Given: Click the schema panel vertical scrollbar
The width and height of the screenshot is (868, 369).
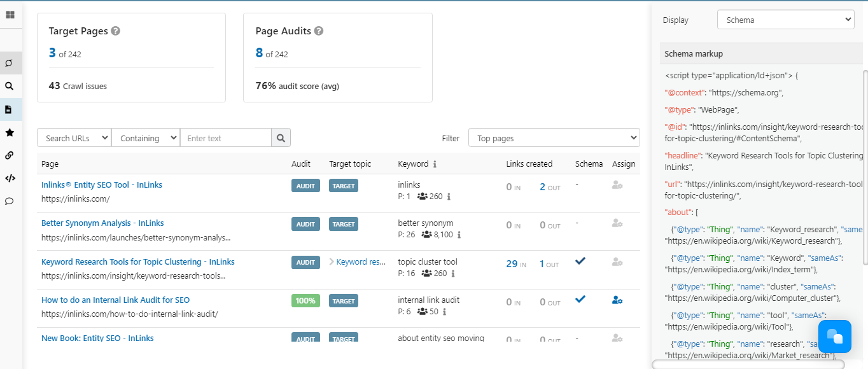Looking at the screenshot, I should (865, 167).
